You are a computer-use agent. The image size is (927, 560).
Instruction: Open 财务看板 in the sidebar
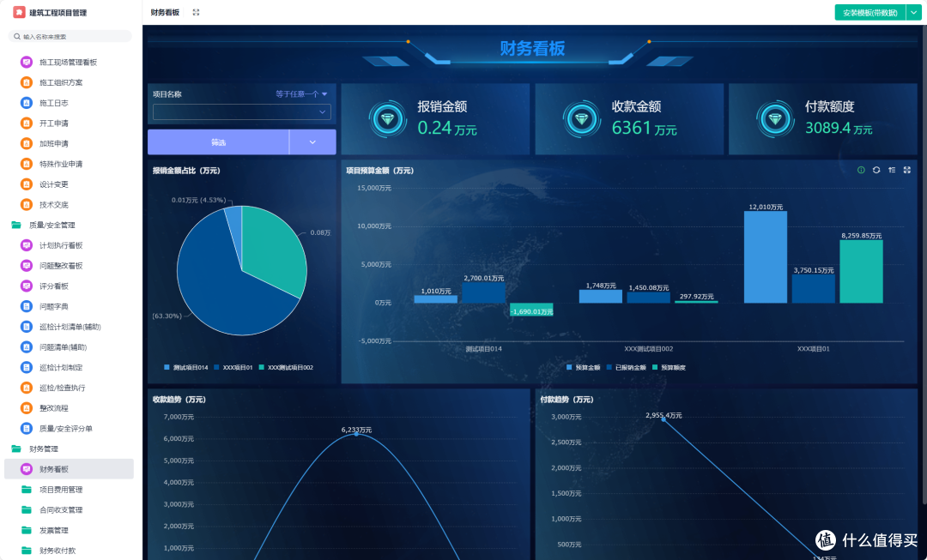click(x=70, y=469)
